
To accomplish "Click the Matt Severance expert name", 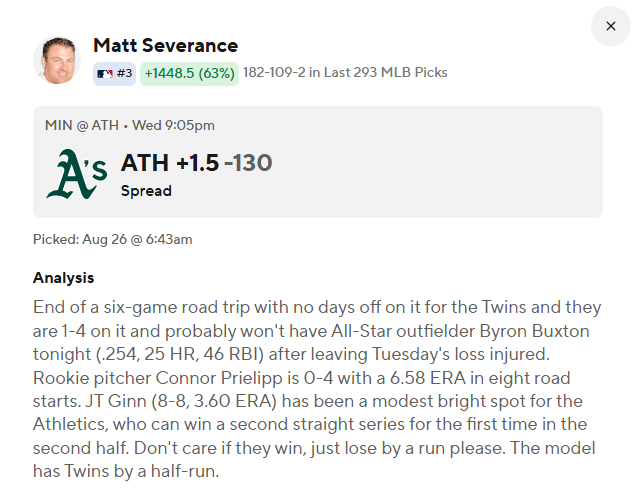I will [166, 45].
